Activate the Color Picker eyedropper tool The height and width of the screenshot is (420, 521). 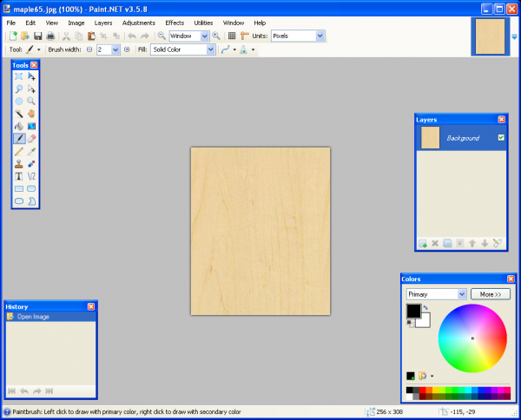tap(31, 151)
